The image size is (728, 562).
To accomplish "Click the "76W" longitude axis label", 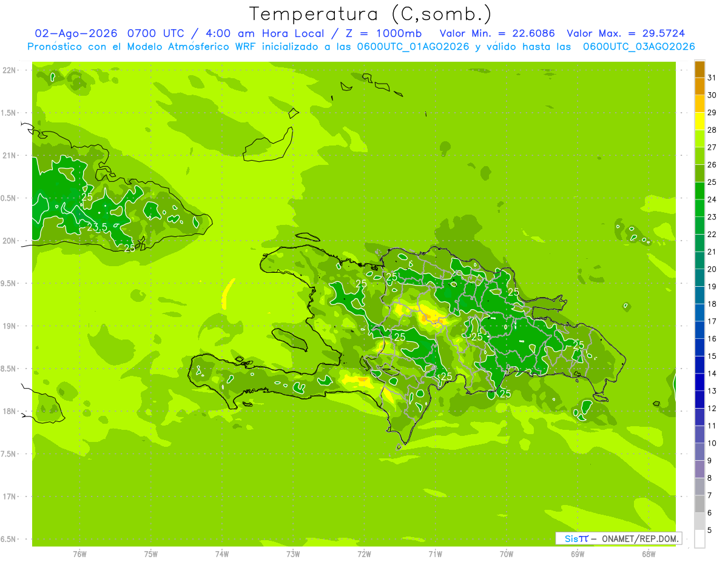I will pyautogui.click(x=79, y=554).
